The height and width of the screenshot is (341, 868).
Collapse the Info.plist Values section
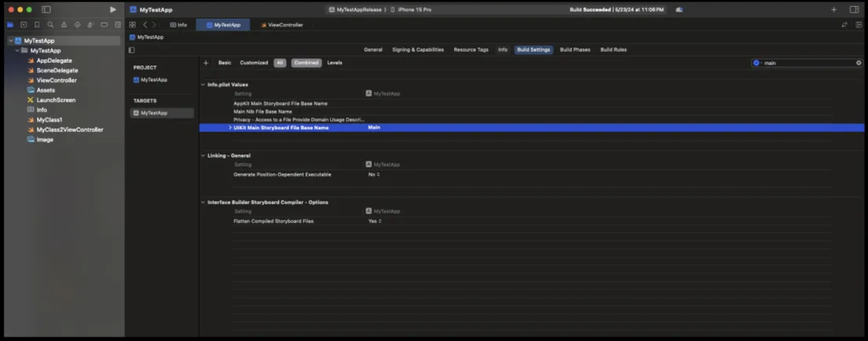point(203,85)
